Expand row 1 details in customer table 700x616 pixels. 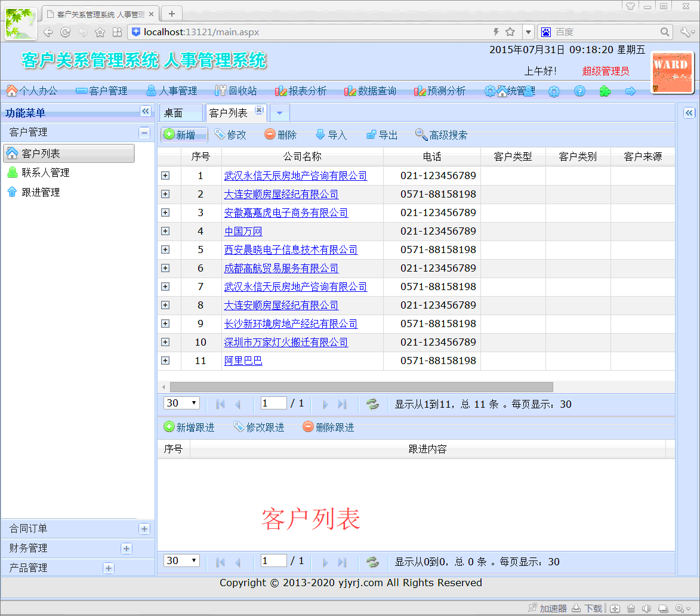pos(165,175)
